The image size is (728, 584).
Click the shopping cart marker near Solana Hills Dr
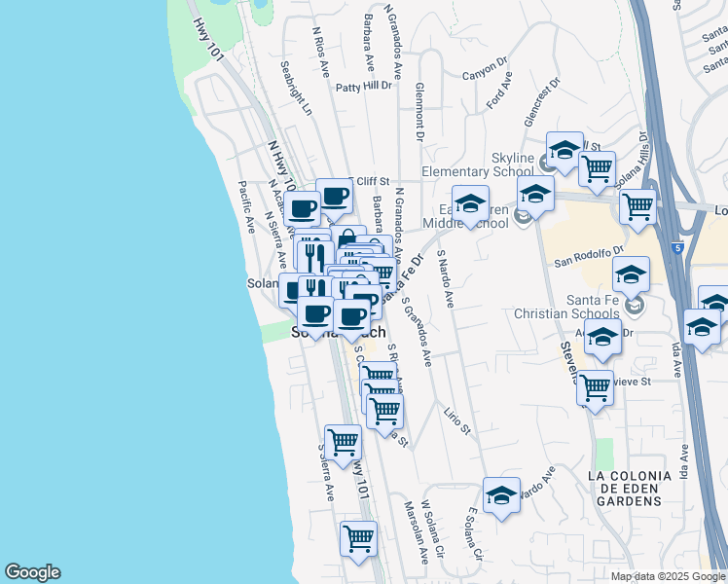(x=597, y=171)
